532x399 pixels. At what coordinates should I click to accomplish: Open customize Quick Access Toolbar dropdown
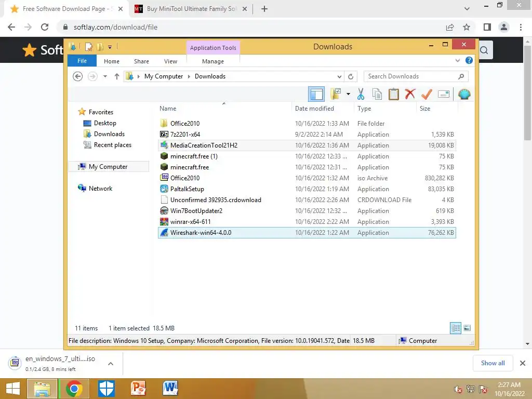coord(110,47)
